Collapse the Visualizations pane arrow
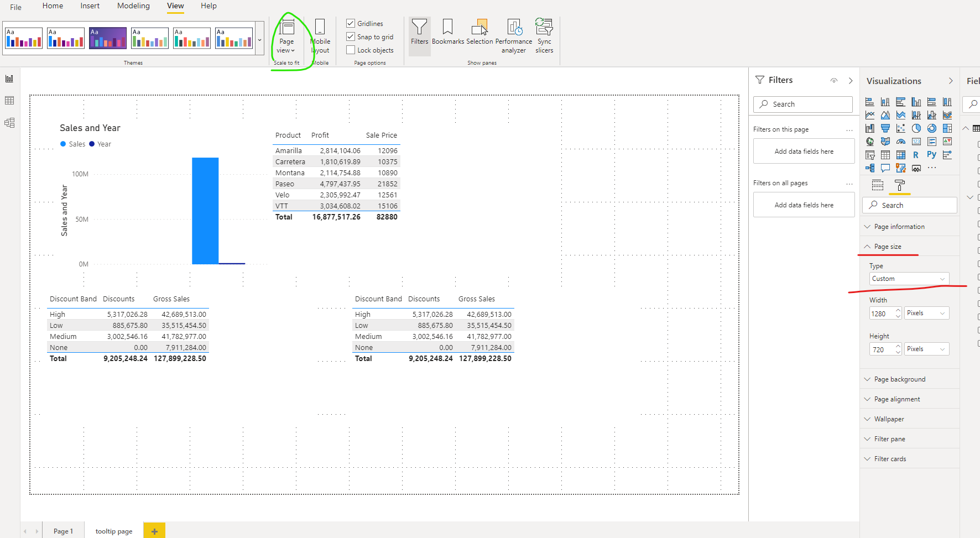980x538 pixels. [x=951, y=81]
